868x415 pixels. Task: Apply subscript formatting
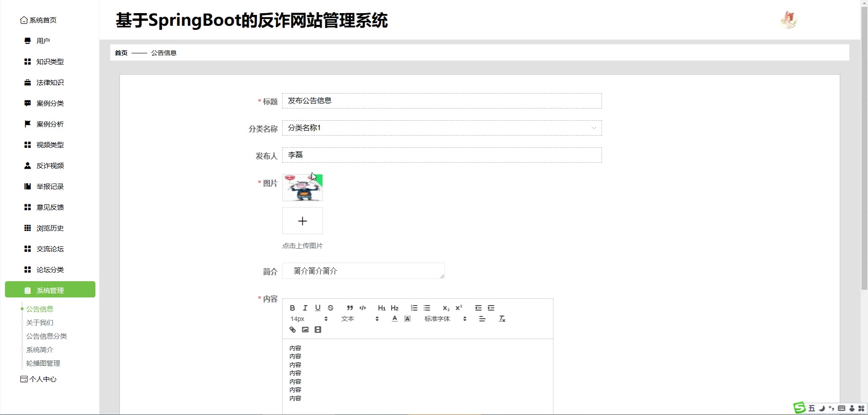[446, 308]
